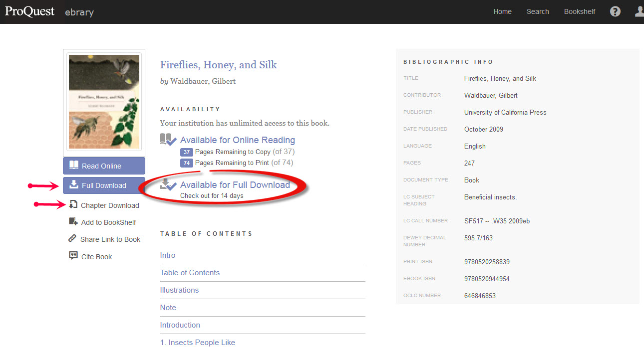
Task: Click the online reading bookmark icon
Action: (x=168, y=140)
